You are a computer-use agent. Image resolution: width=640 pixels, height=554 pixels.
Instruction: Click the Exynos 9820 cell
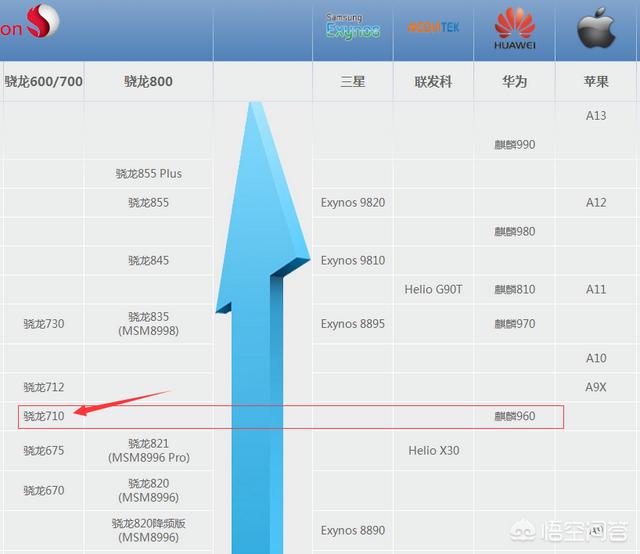(x=353, y=202)
